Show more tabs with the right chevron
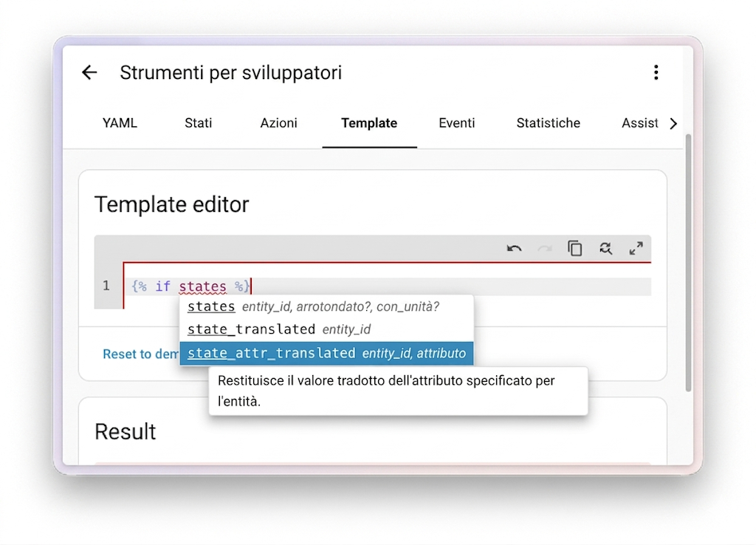 click(673, 123)
